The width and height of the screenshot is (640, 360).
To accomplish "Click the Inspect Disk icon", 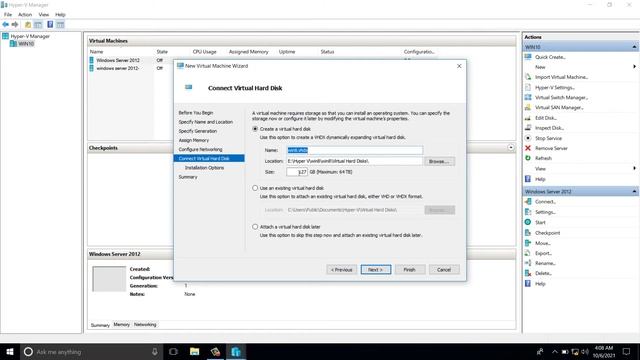I will point(528,128).
